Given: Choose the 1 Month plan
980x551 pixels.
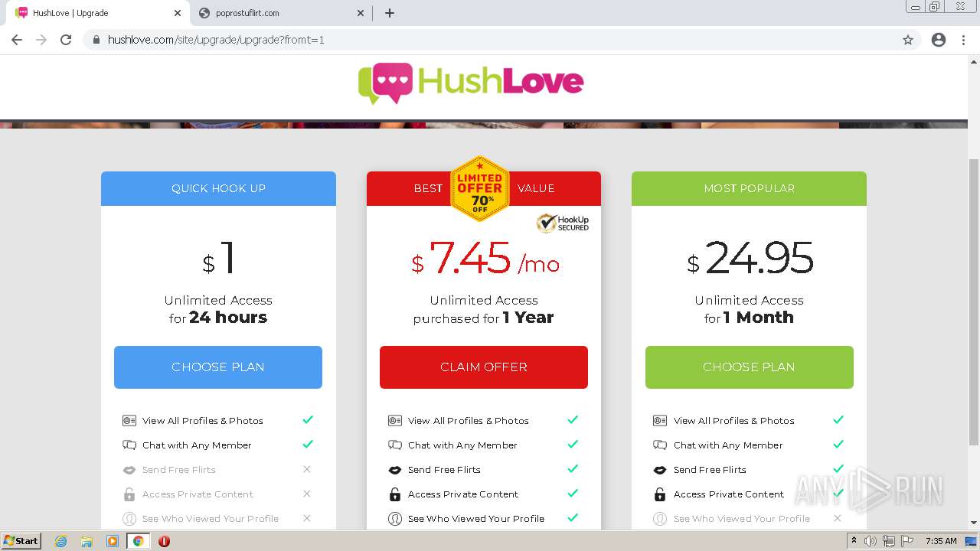Looking at the screenshot, I should [x=749, y=367].
